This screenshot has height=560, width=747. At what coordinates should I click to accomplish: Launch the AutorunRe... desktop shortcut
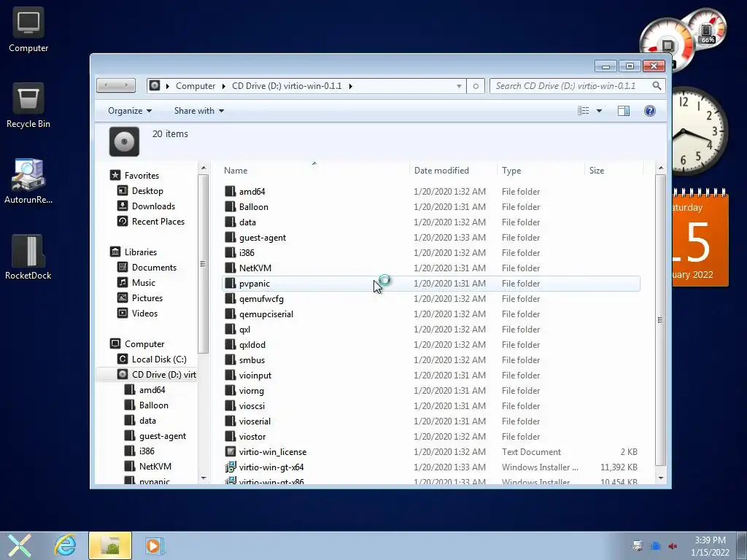tap(28, 182)
